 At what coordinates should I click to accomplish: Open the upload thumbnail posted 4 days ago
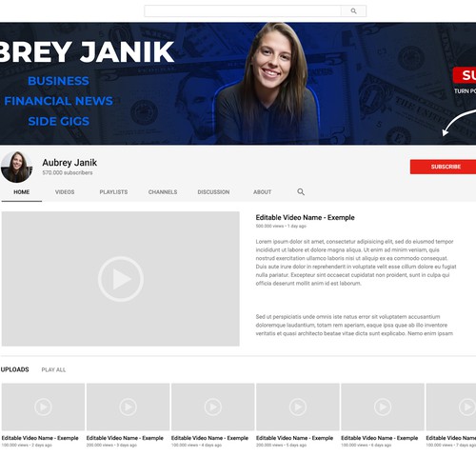213,407
